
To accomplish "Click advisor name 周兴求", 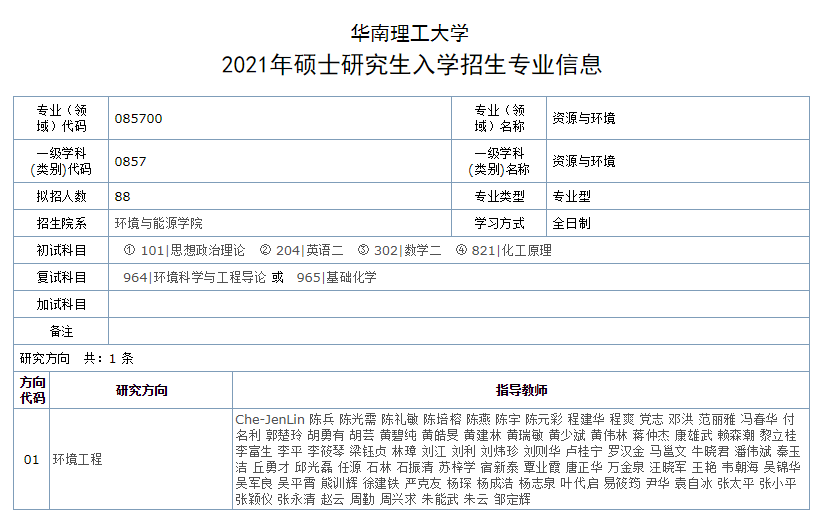I will (398, 499).
